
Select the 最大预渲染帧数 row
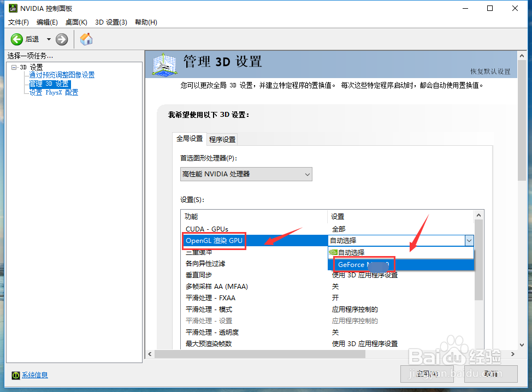click(327, 343)
